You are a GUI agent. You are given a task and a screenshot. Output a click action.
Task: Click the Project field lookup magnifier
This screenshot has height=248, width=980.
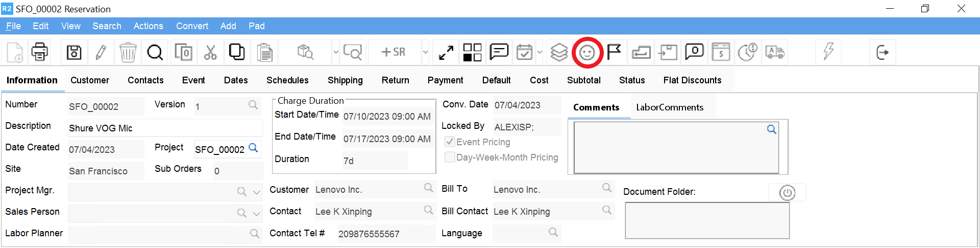(253, 148)
